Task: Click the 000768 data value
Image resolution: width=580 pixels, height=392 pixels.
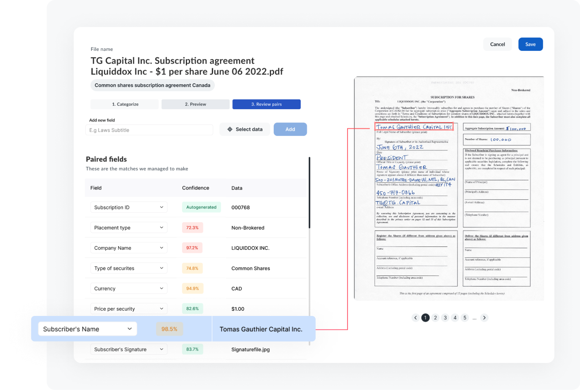Action: (x=241, y=207)
